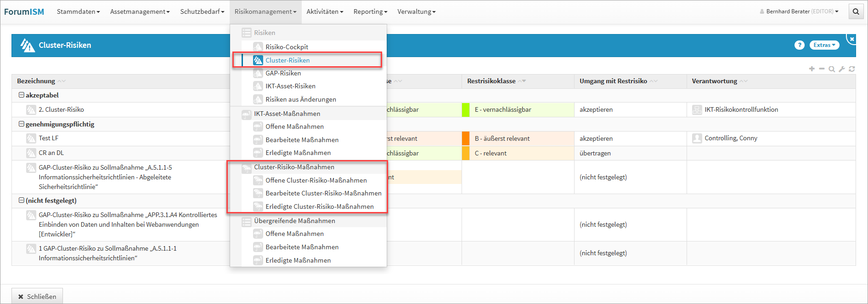Select GAP-Risiken from the menu
The width and height of the screenshot is (868, 304).
coord(283,73)
